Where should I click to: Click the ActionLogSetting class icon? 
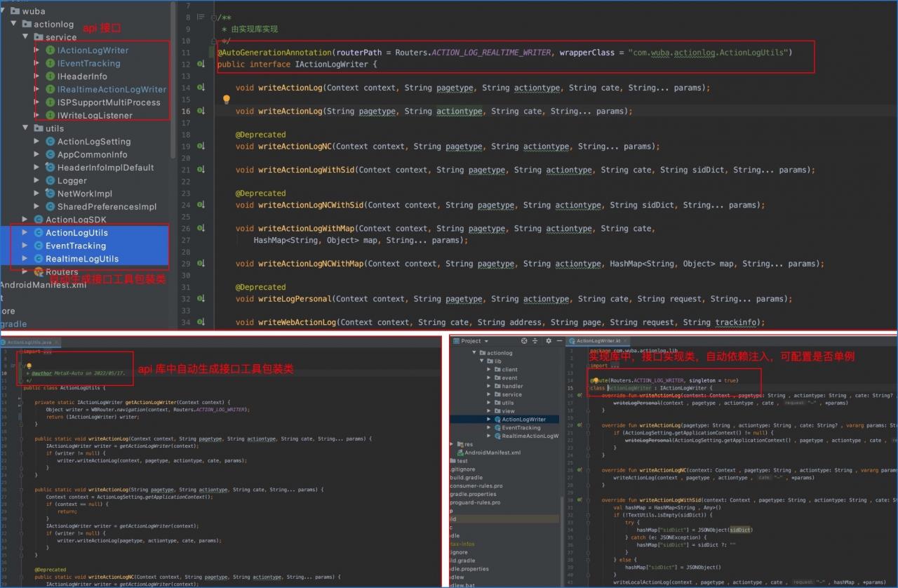51,142
